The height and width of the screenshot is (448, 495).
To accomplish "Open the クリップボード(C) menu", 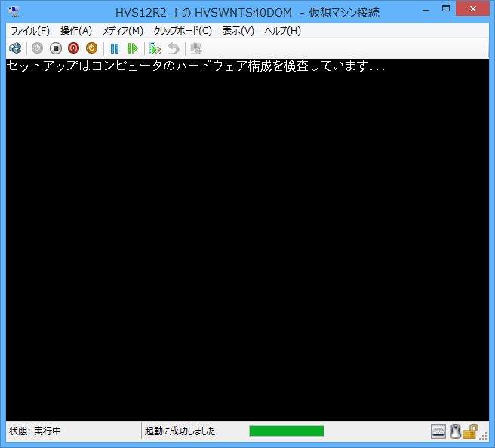I will (x=183, y=31).
